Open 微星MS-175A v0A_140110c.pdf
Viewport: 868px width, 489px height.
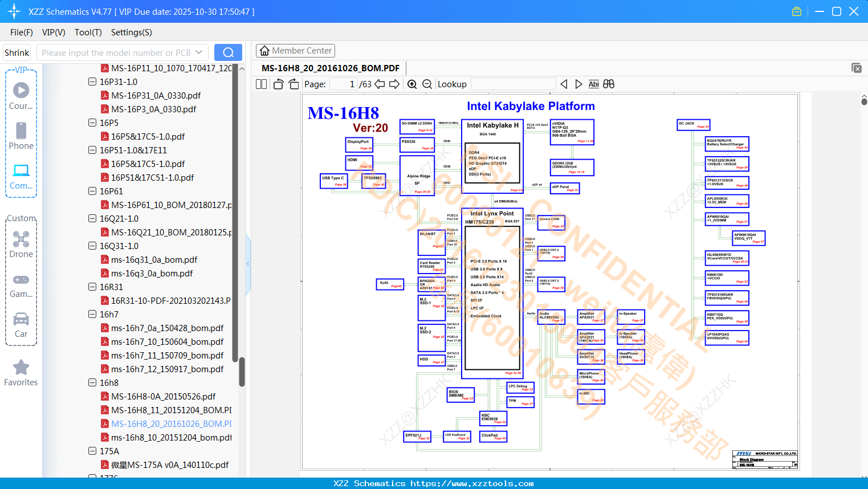(169, 464)
